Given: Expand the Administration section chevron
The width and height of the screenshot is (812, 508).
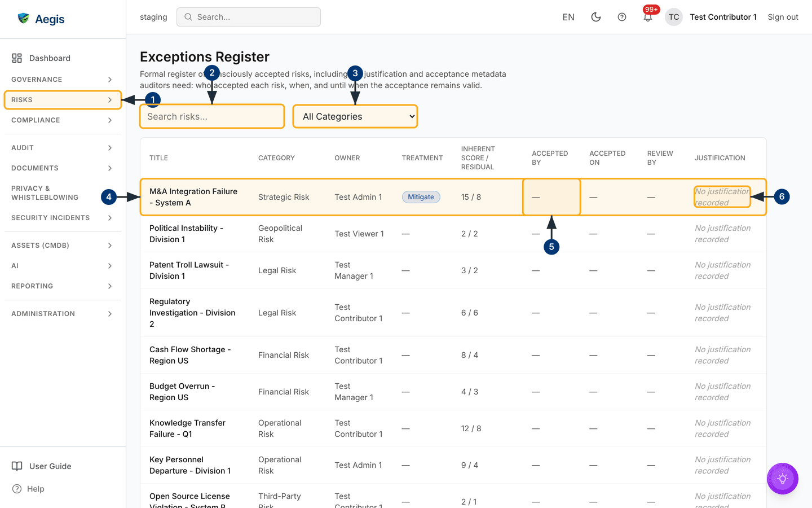Looking at the screenshot, I should tap(110, 314).
